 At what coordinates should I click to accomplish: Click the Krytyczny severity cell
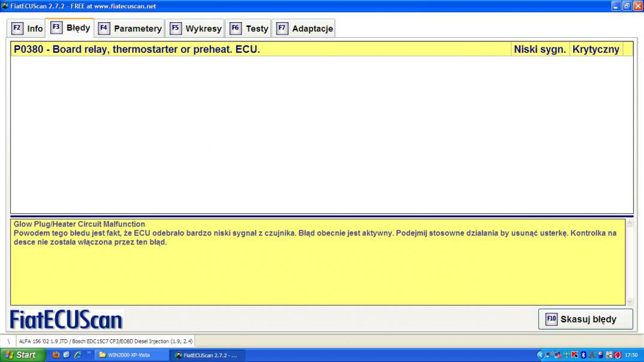[595, 49]
